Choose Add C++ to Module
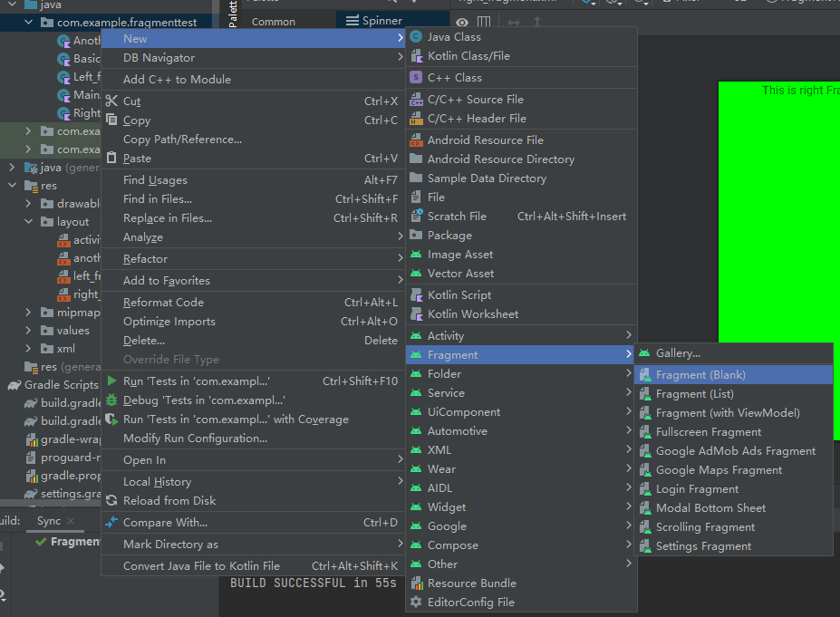This screenshot has height=617, width=840. [x=253, y=79]
